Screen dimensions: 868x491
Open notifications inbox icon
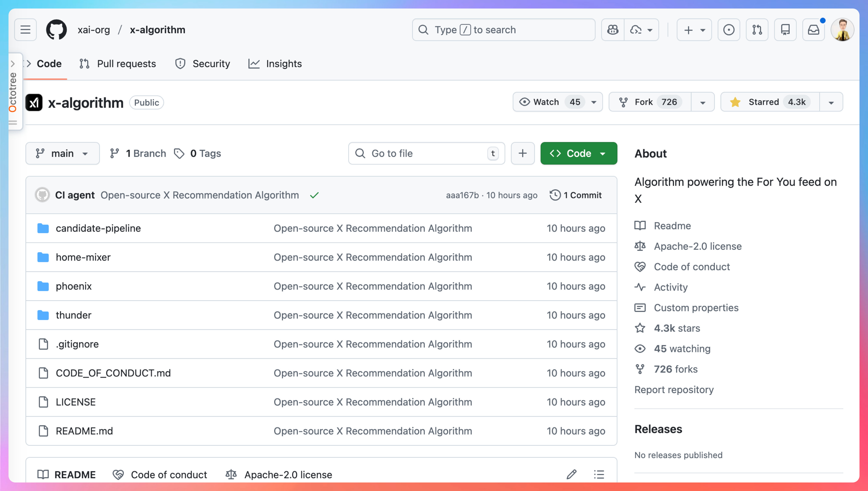tap(813, 30)
